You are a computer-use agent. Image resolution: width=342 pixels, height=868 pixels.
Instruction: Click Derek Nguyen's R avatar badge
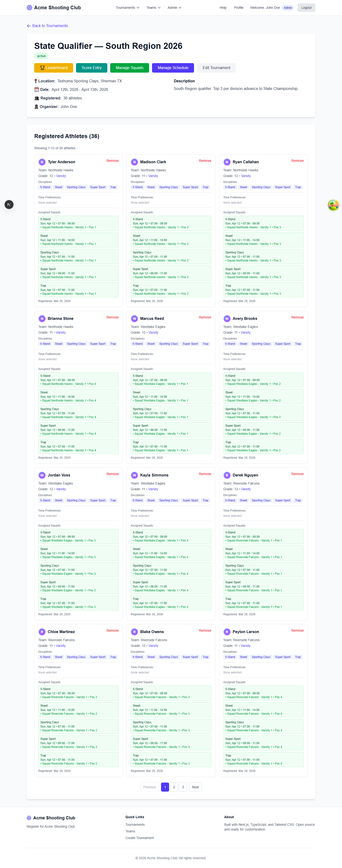pos(227,475)
